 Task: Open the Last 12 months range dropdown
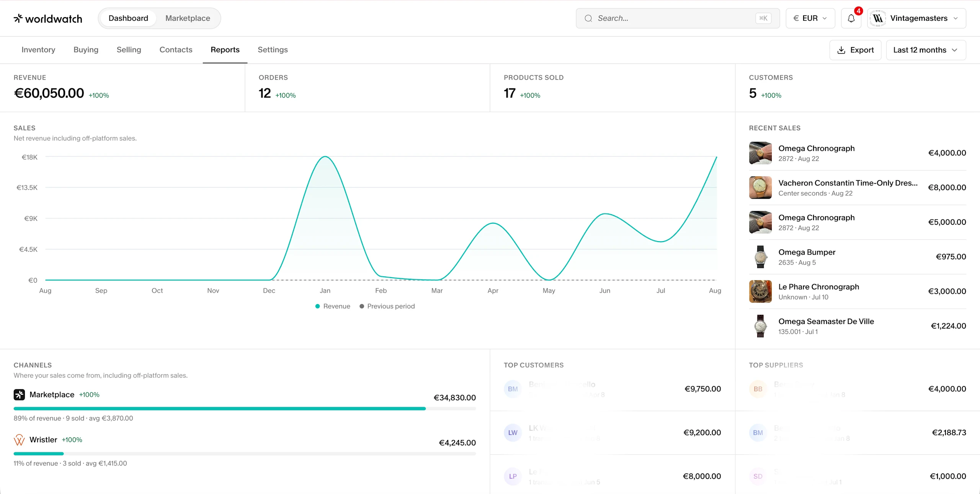pyautogui.click(x=926, y=50)
